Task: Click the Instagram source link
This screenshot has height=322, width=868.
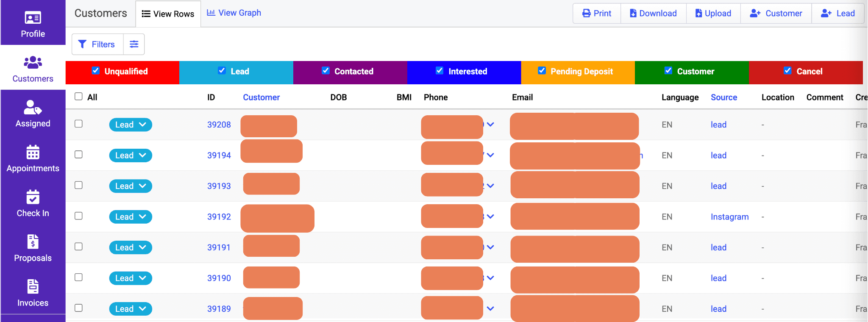Action: pos(729,217)
